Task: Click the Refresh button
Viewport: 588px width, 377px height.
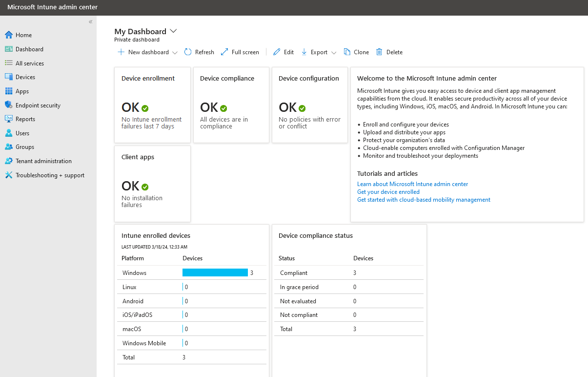Action: [199, 52]
